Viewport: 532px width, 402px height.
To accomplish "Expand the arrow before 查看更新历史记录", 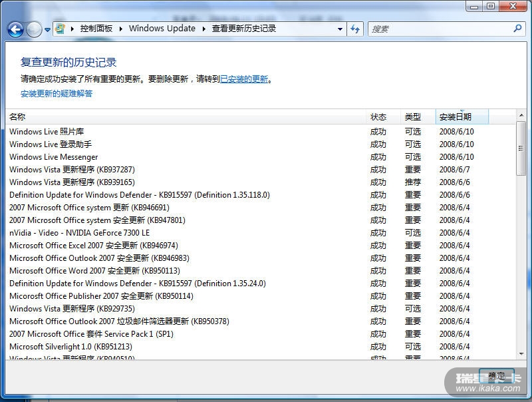I will click(204, 29).
